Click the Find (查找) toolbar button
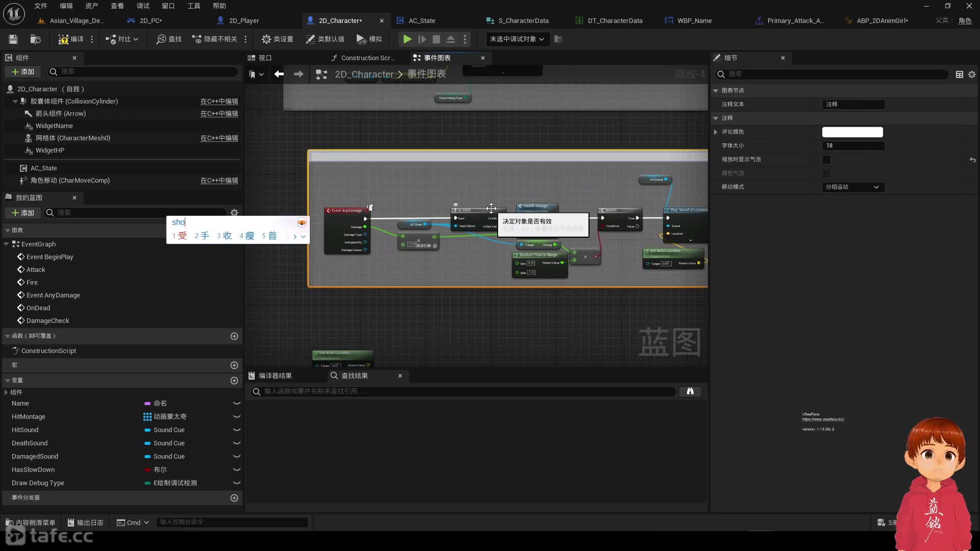The height and width of the screenshot is (551, 980). pyautogui.click(x=169, y=39)
